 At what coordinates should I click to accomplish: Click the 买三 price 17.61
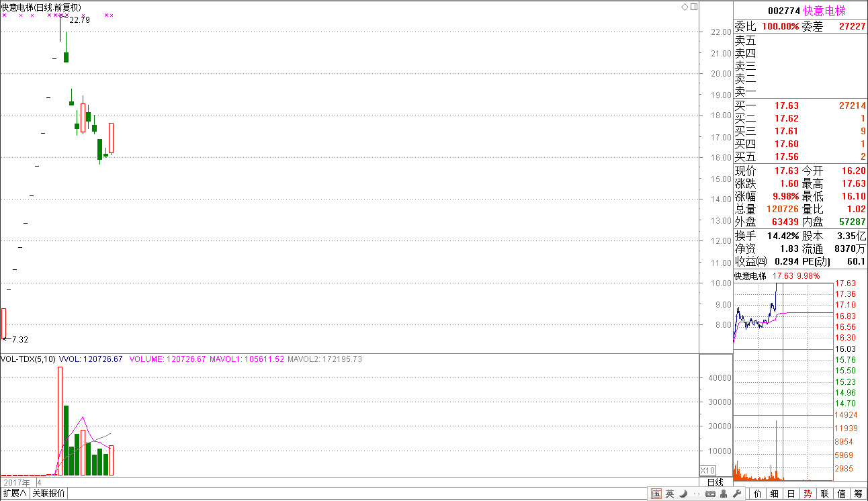click(x=787, y=131)
